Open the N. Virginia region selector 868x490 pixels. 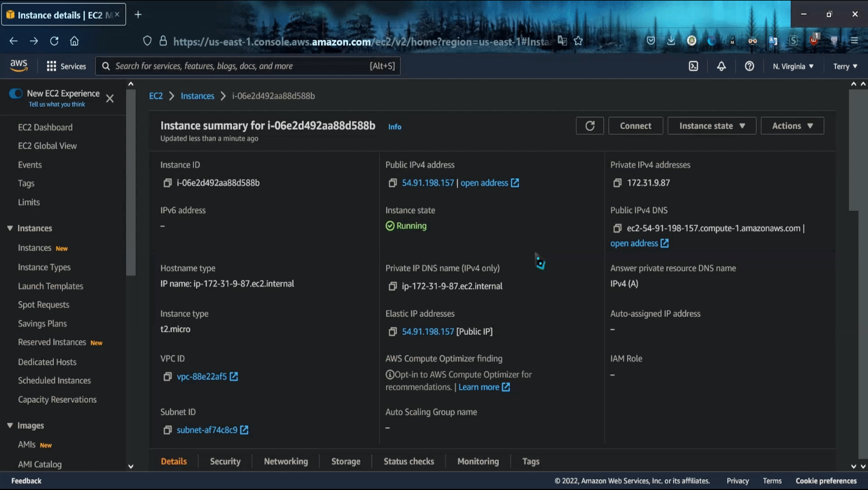[x=793, y=66]
